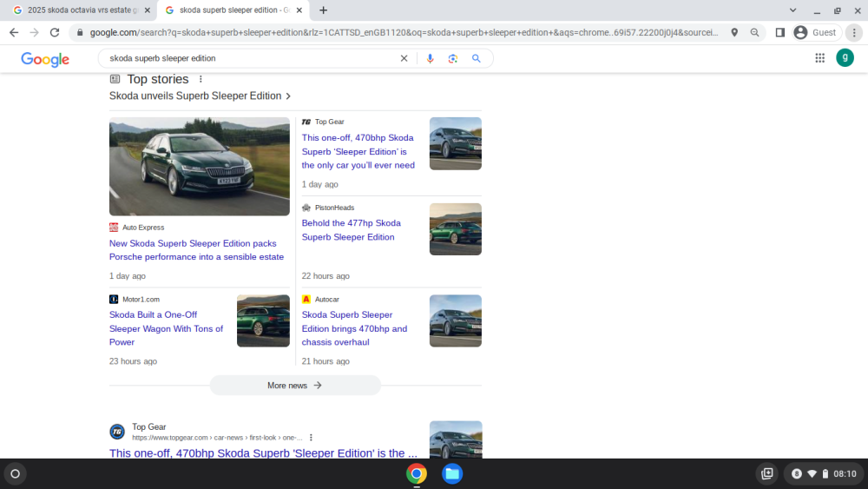The width and height of the screenshot is (868, 489).
Task: Open the Files app from the shelf
Action: (452, 474)
